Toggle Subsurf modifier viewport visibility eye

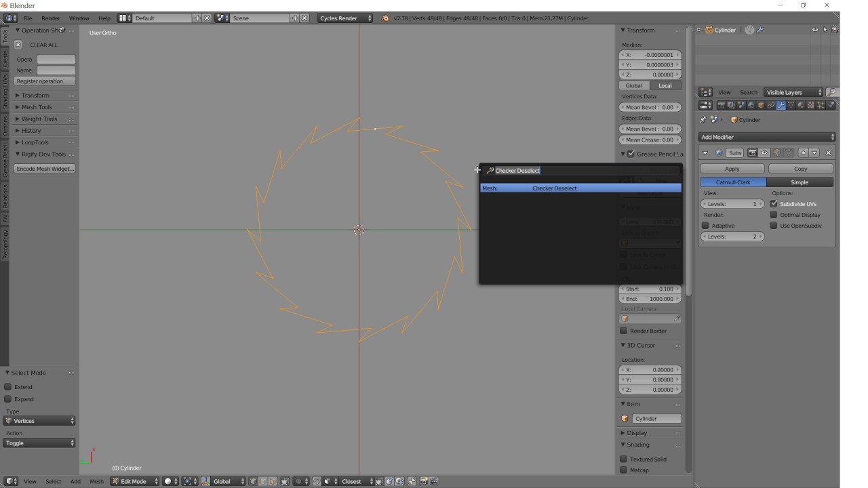pyautogui.click(x=764, y=153)
